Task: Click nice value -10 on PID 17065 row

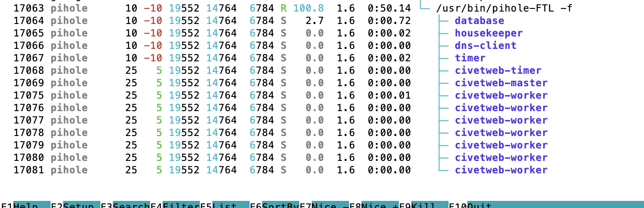Action: click(x=153, y=33)
